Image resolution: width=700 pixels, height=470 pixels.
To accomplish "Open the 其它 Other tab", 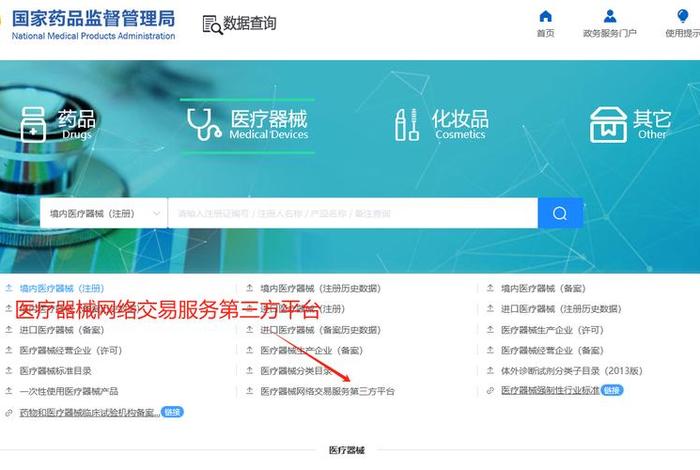I will point(630,125).
